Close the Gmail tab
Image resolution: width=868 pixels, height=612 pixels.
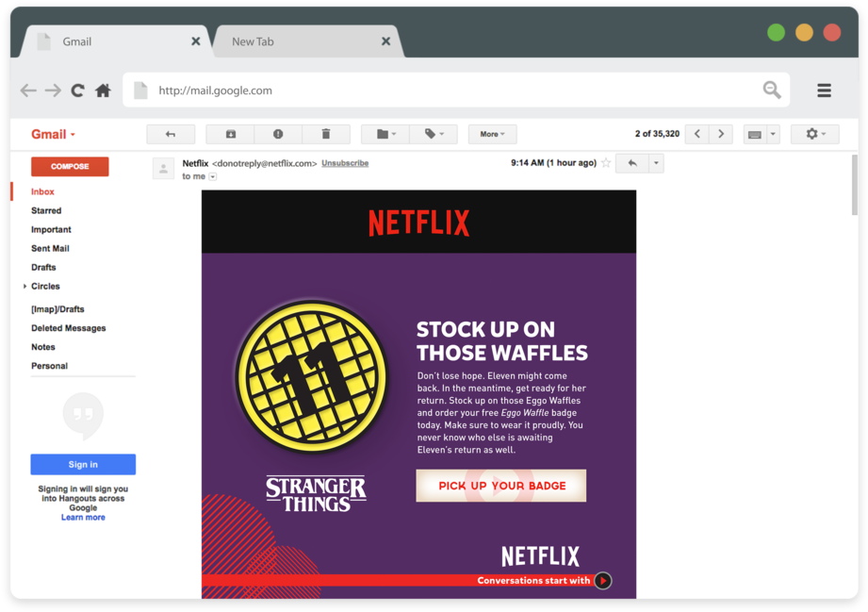pos(195,41)
